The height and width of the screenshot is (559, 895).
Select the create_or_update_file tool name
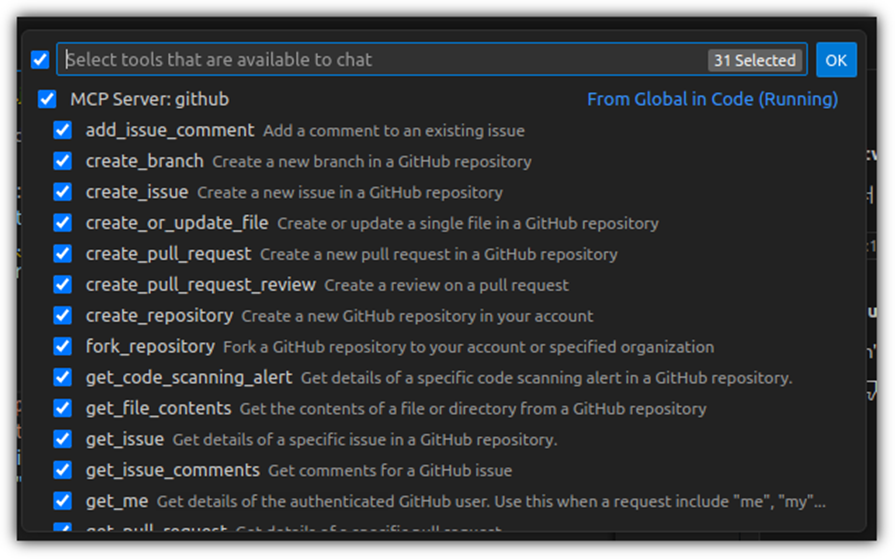click(177, 223)
